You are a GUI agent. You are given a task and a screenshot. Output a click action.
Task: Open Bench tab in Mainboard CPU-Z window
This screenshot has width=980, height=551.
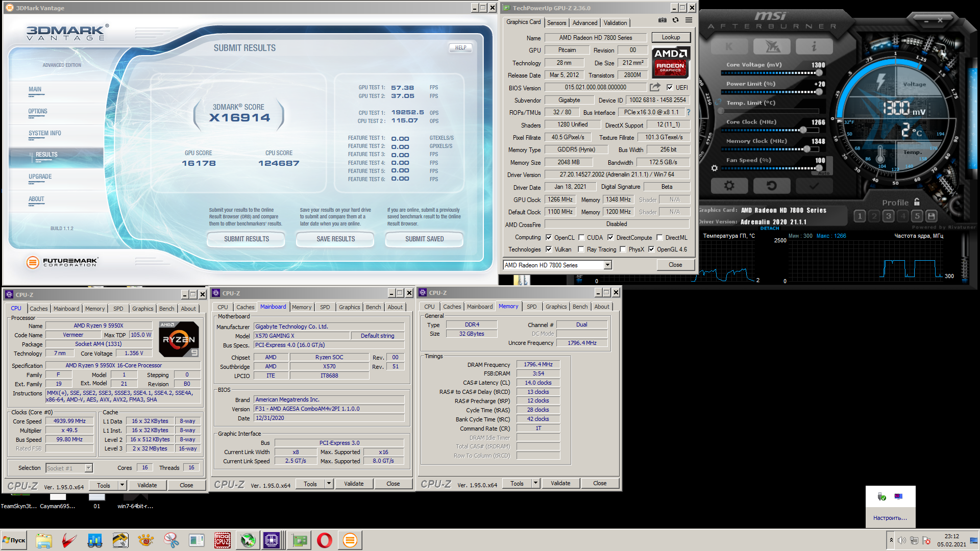[x=373, y=307]
